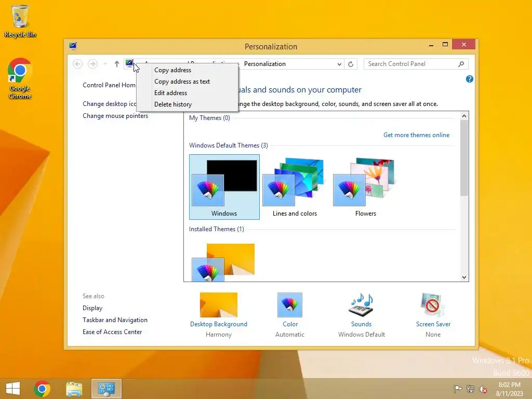Select the Flowers theme
The width and height of the screenshot is (532, 399).
point(365,187)
